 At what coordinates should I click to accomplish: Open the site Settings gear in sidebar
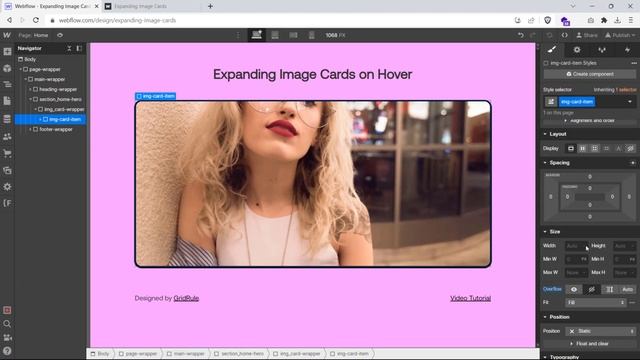click(7, 187)
